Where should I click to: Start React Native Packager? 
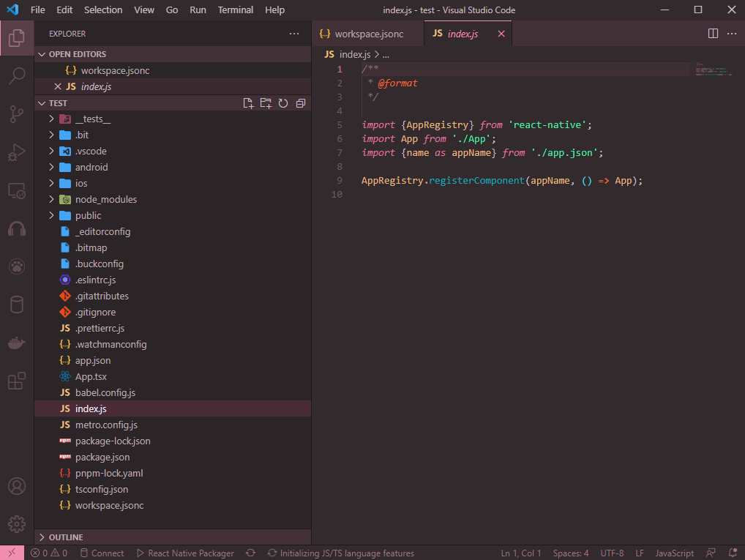185,553
